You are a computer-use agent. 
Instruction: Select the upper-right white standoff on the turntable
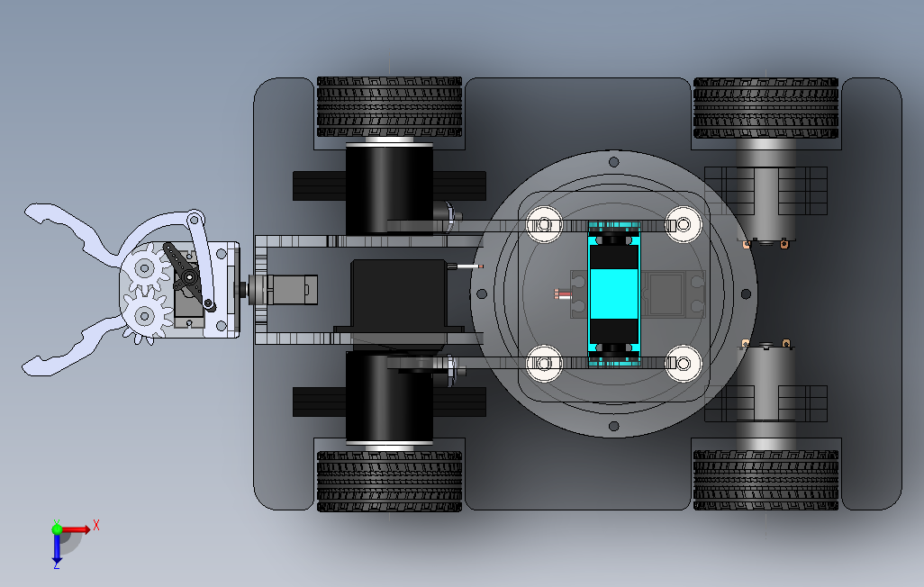click(x=684, y=224)
